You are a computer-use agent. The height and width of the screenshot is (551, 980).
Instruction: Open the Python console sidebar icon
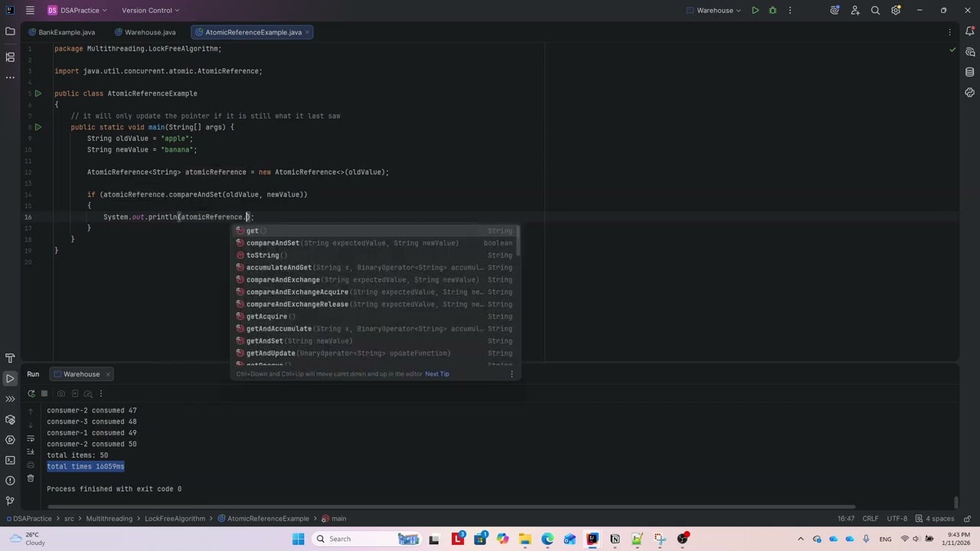pyautogui.click(x=970, y=93)
